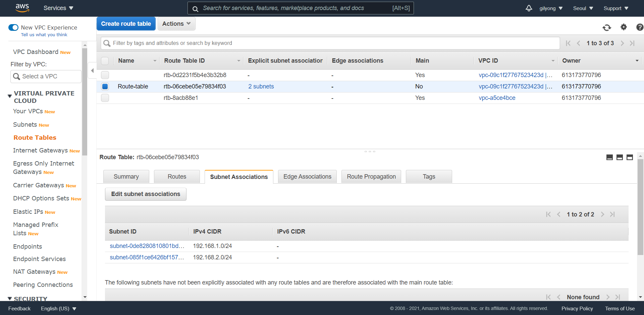Click the pane resize handle dots

(x=370, y=151)
